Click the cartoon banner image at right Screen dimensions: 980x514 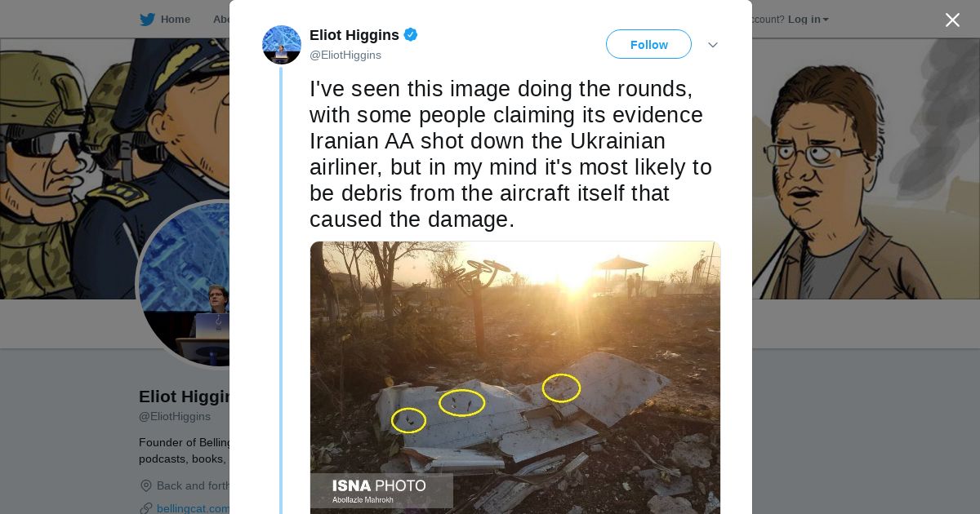866,163
